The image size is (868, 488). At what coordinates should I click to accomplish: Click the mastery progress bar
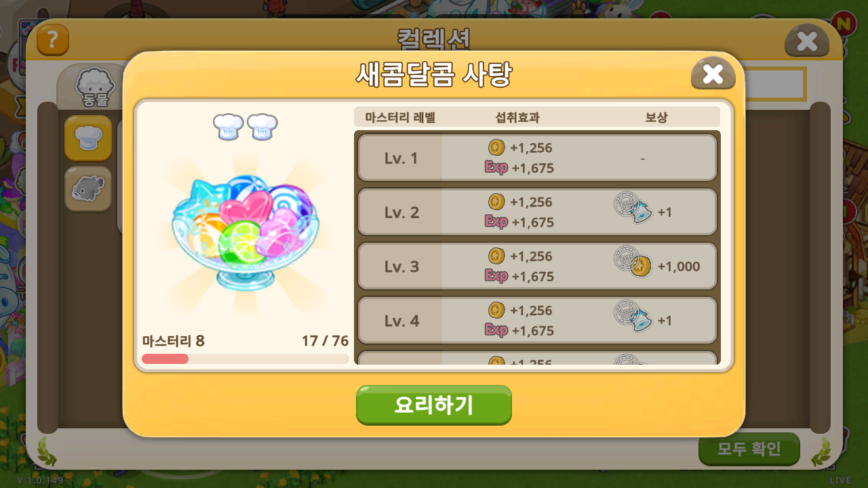[245, 359]
